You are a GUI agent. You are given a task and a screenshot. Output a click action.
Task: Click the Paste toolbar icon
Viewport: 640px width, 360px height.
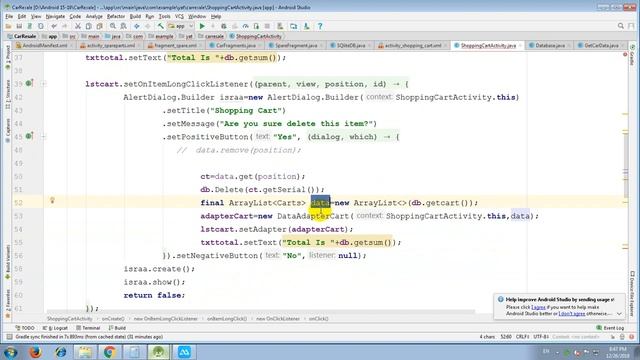(100, 26)
